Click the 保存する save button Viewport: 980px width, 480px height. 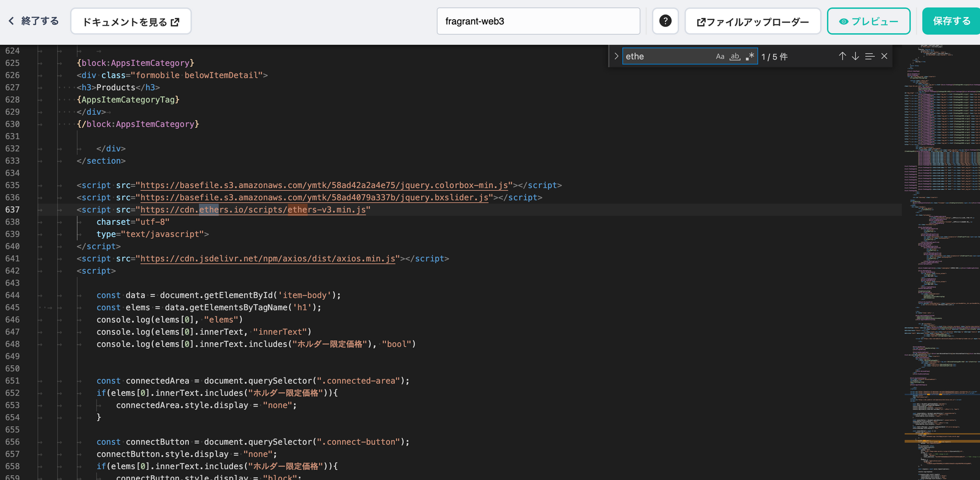pos(951,21)
